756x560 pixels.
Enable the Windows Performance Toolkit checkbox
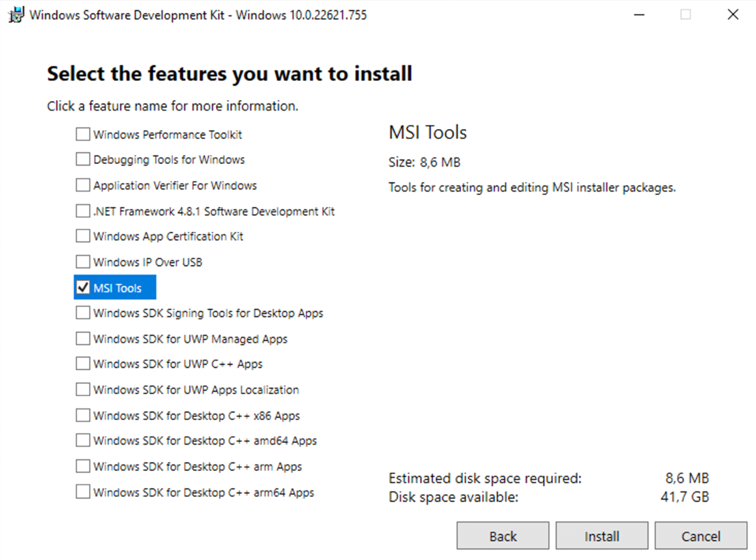(x=83, y=134)
